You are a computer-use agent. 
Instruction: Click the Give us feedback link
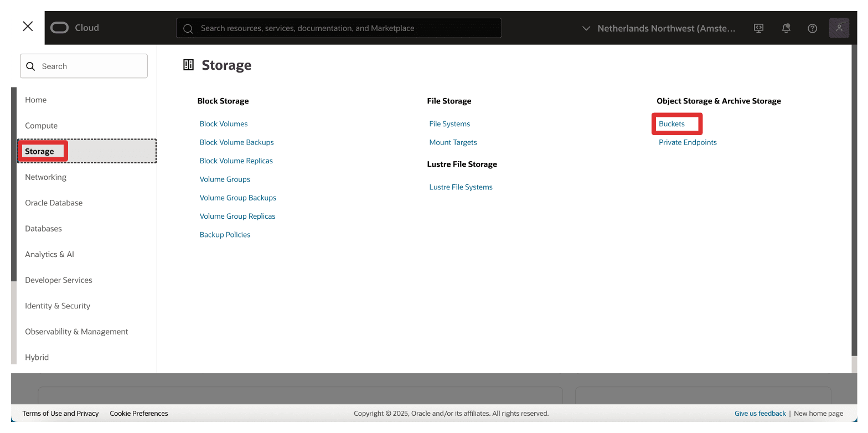point(760,414)
